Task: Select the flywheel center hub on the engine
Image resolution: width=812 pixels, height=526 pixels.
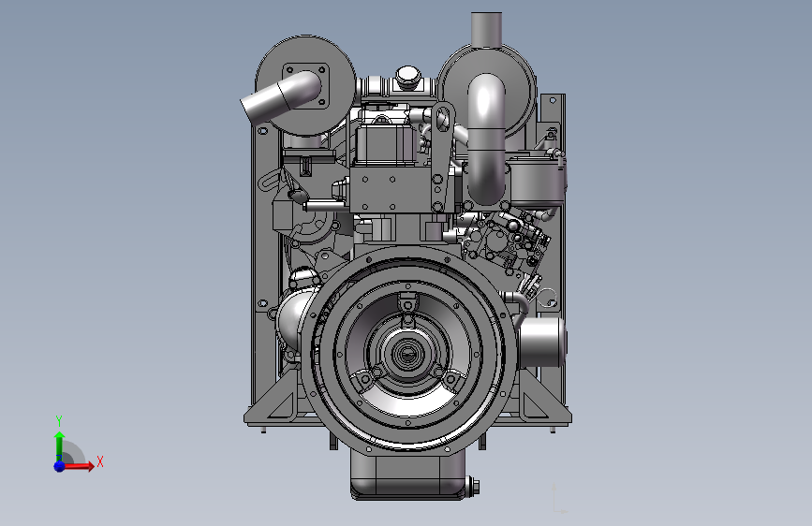Action: coord(408,355)
